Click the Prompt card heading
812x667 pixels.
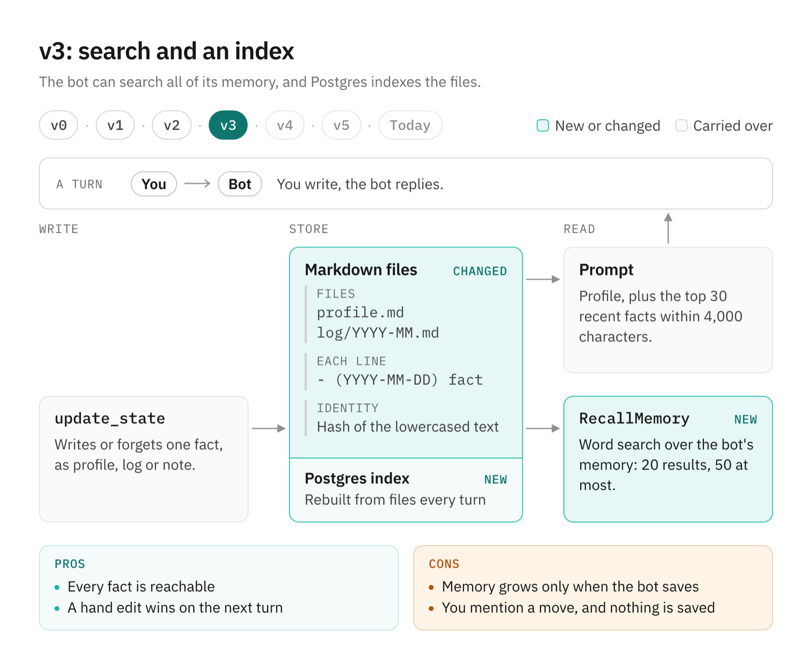click(x=606, y=270)
